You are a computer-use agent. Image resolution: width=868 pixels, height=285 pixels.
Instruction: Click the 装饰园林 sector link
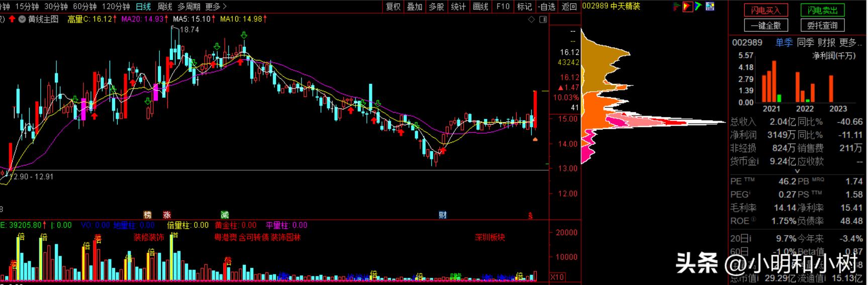[x=285, y=237]
